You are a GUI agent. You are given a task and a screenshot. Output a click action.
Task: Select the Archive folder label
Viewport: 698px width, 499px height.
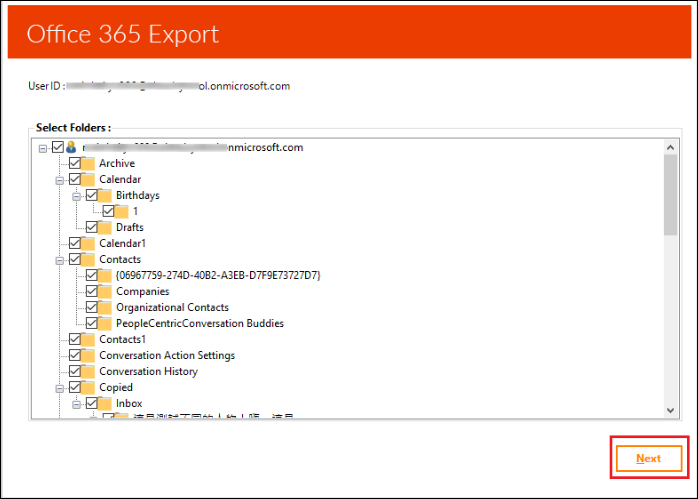117,163
